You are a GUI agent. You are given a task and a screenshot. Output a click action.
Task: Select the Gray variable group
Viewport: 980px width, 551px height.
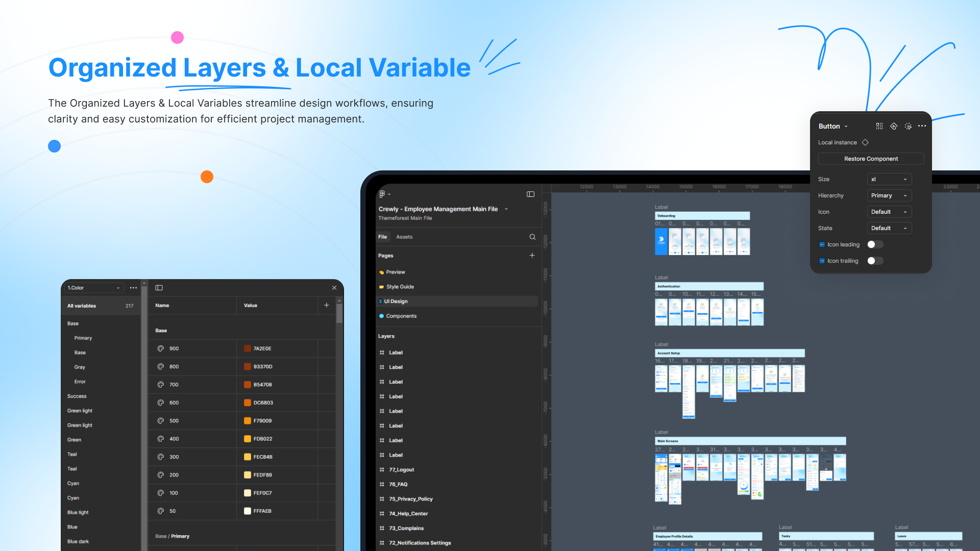coord(80,367)
